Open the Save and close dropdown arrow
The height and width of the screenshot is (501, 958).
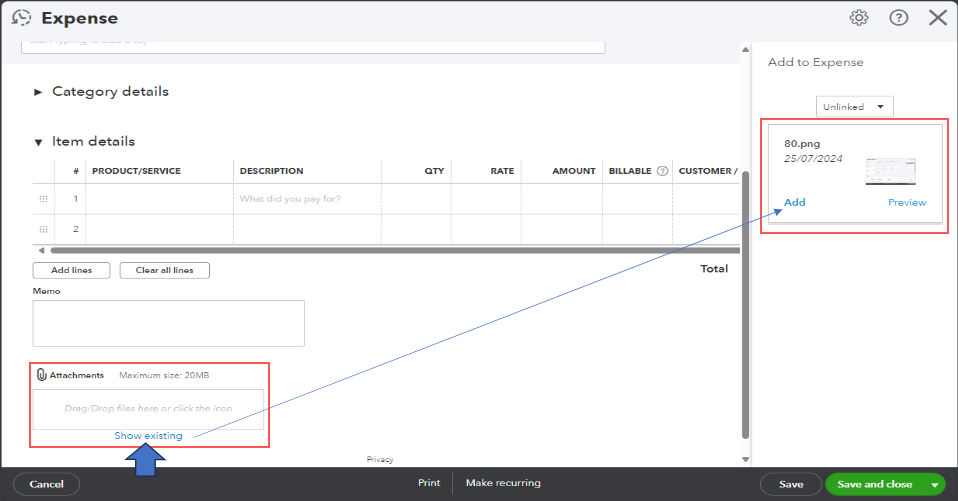point(934,485)
